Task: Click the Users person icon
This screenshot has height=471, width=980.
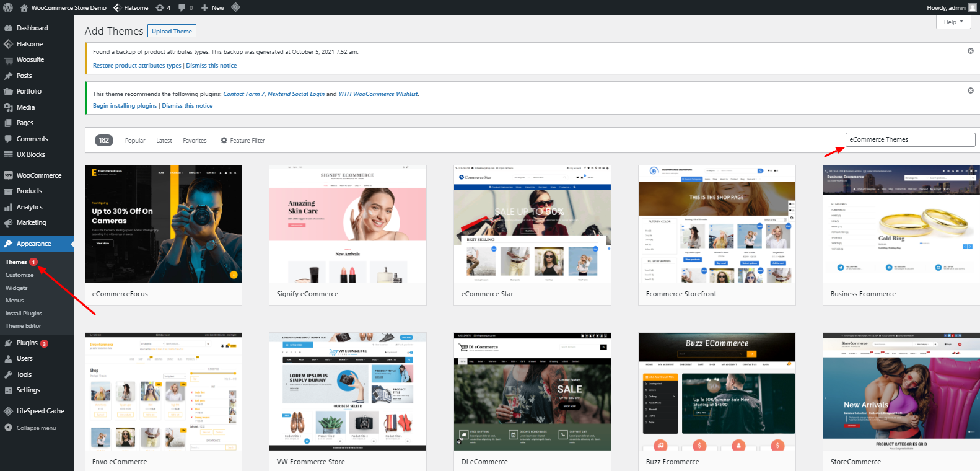Action: [x=8, y=358]
